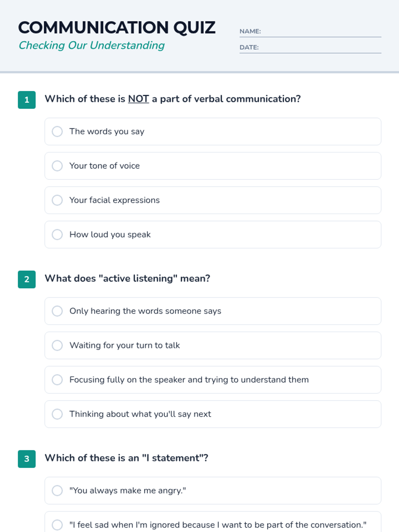Click the question 3 number badge
The width and height of the screenshot is (399, 532).
(27, 459)
